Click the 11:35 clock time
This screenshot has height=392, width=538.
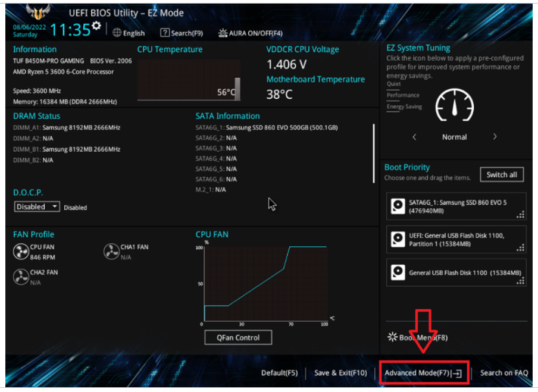coord(70,30)
